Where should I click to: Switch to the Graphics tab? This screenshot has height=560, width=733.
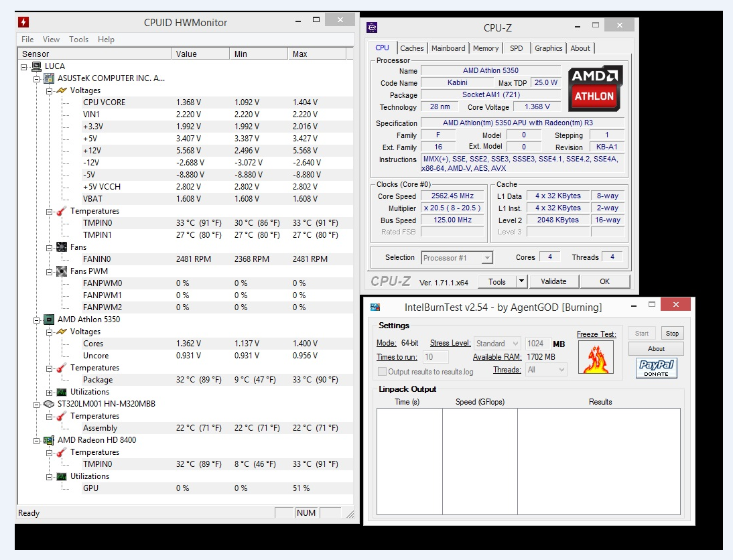548,48
